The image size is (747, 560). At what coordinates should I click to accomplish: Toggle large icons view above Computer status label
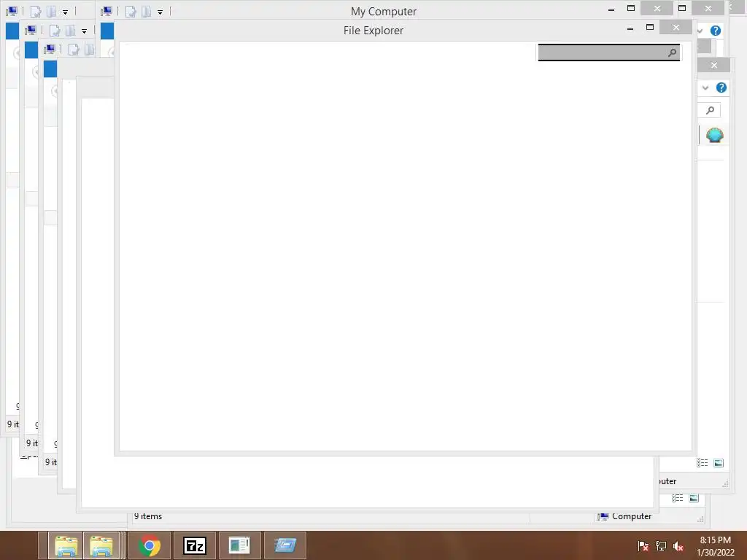(x=694, y=498)
